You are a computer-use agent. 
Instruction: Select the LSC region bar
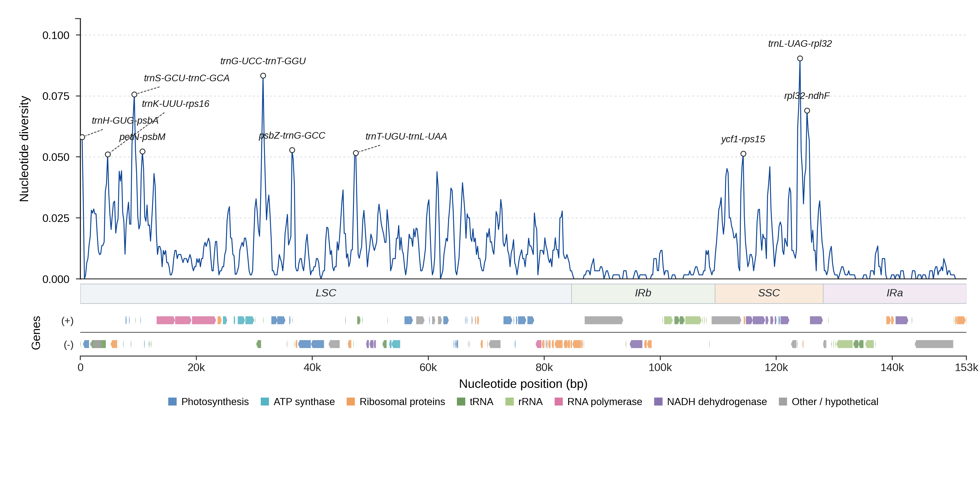(x=326, y=293)
